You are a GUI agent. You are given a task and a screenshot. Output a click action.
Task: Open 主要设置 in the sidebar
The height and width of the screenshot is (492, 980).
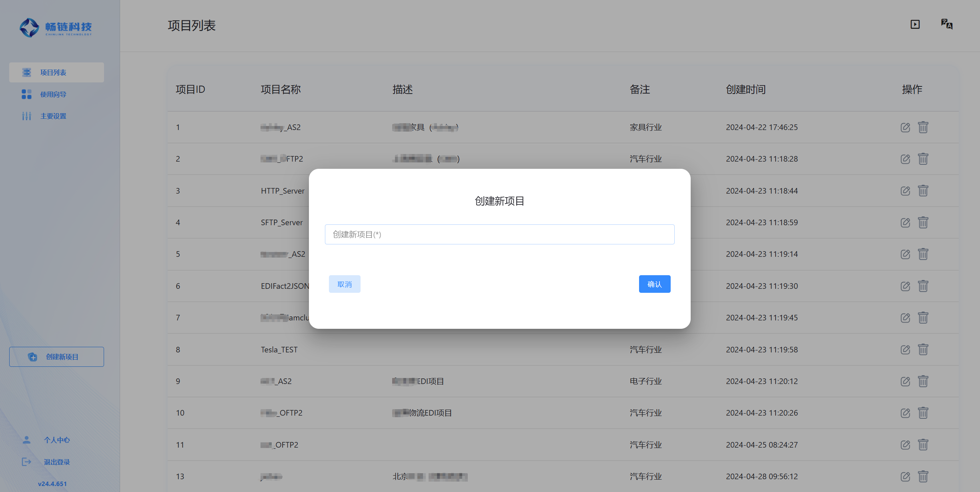point(53,116)
